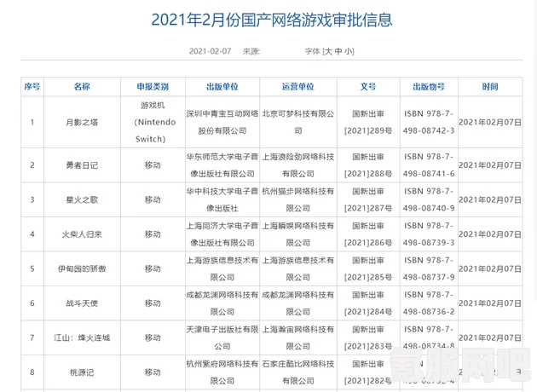
Task: Click approval number [2021]286号
Action: (368, 243)
